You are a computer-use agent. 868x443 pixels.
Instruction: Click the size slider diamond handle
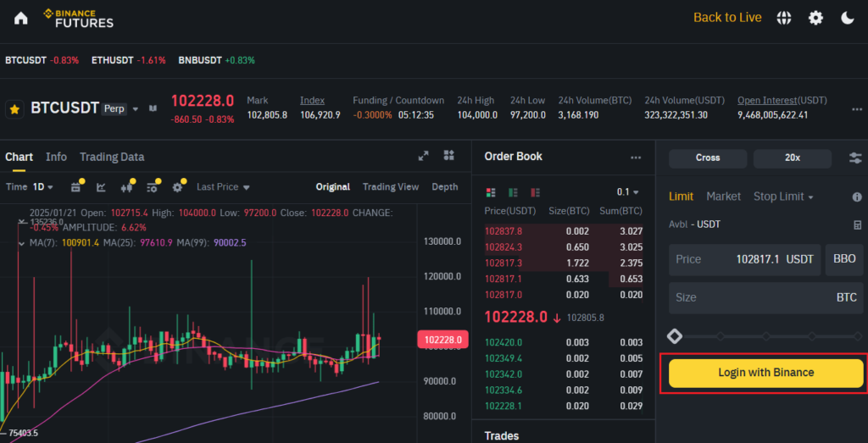[x=674, y=335]
